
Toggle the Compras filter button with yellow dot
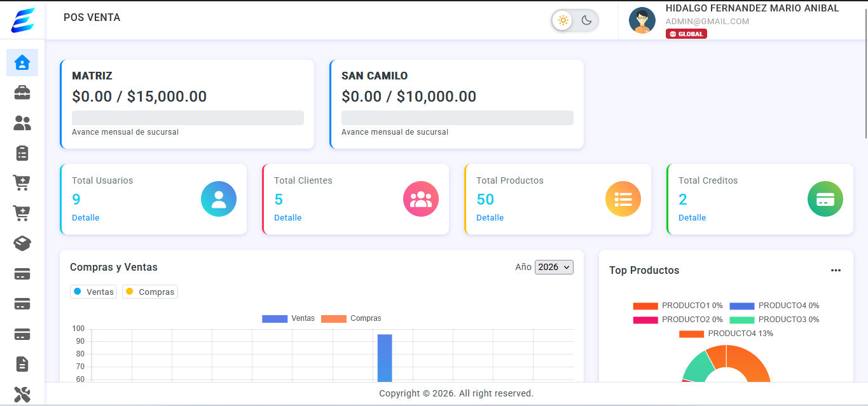click(150, 292)
